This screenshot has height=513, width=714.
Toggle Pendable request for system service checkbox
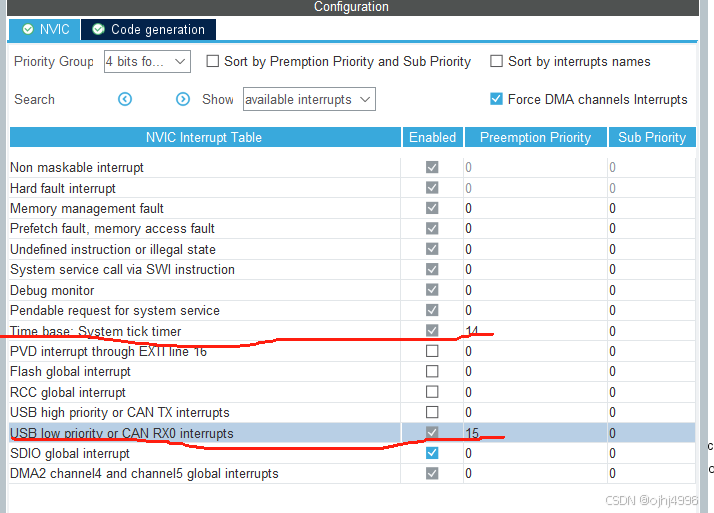click(x=432, y=310)
